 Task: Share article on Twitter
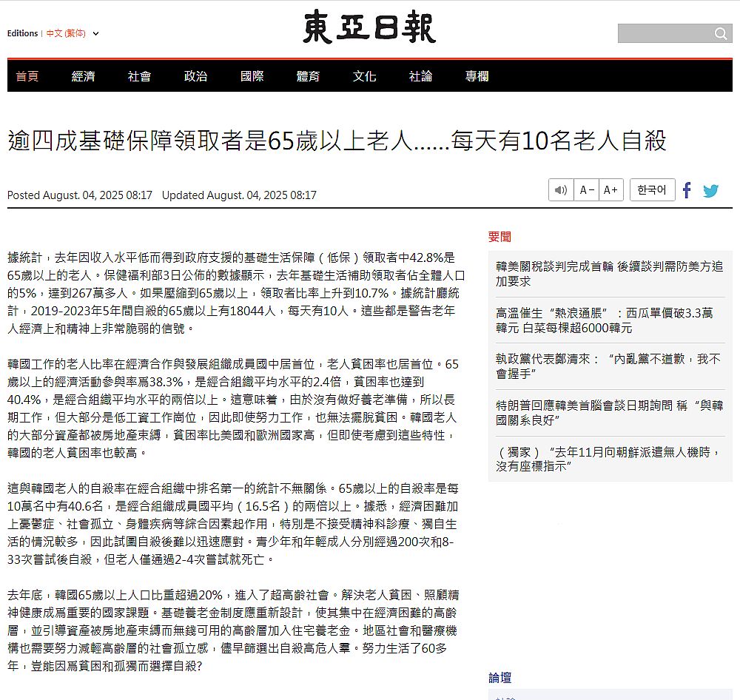(x=710, y=191)
